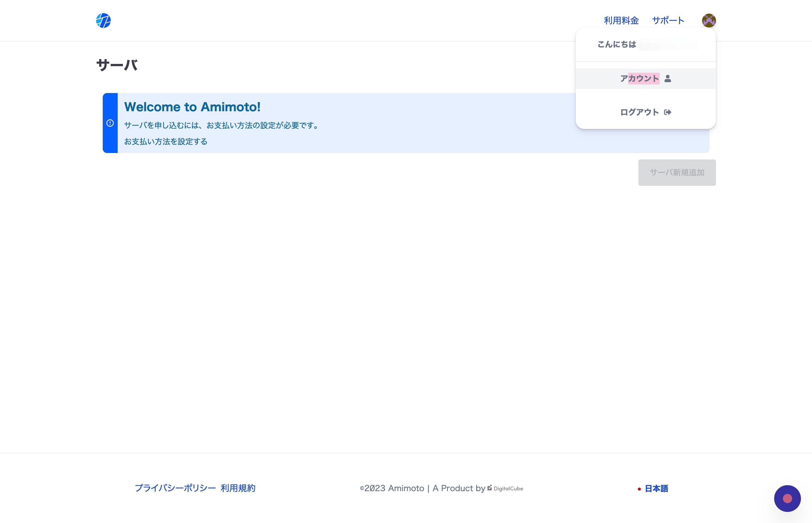
Task: Open the 利用料金 pricing link
Action: click(621, 20)
